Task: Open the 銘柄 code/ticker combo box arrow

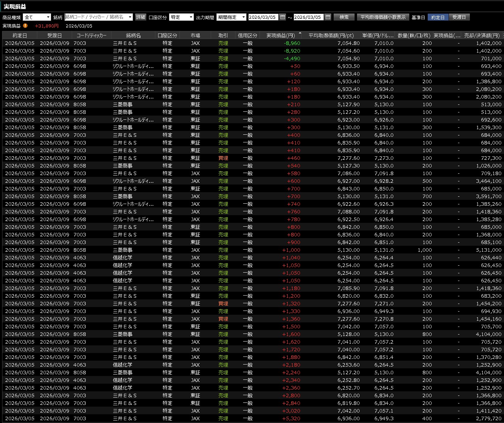Action: click(x=130, y=17)
